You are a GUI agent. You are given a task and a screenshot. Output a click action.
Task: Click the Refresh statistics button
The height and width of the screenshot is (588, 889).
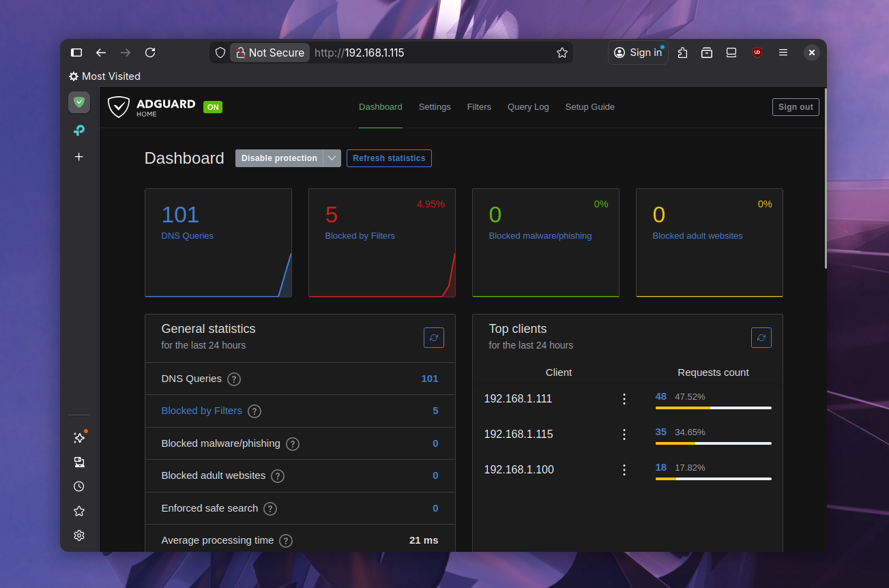pos(389,158)
